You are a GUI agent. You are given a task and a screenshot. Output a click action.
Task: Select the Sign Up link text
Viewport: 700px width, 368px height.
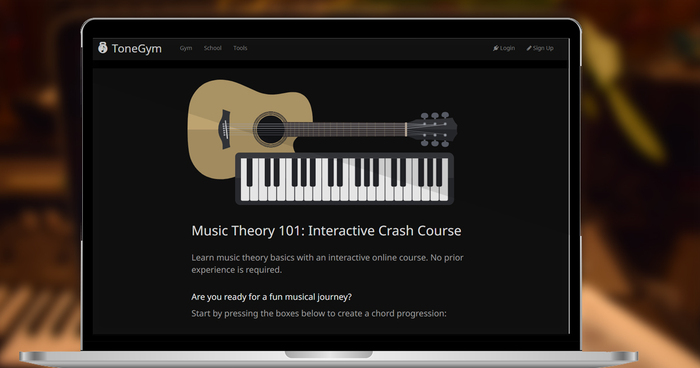543,48
